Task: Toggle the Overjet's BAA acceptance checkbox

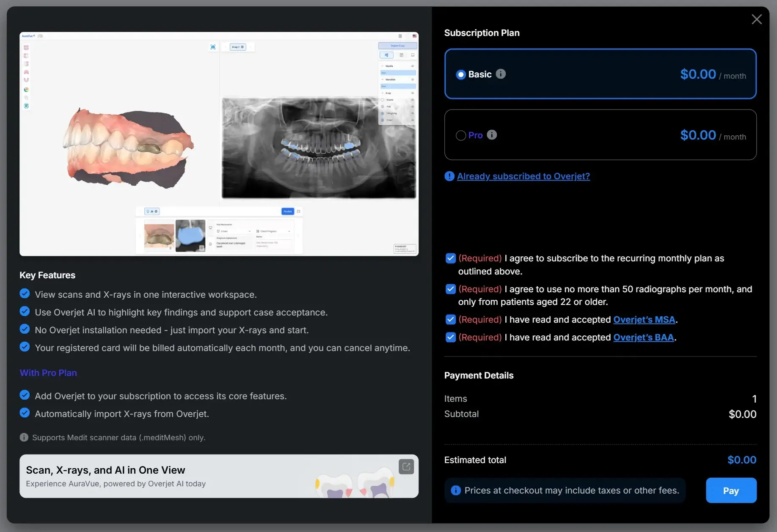Action: pyautogui.click(x=451, y=337)
